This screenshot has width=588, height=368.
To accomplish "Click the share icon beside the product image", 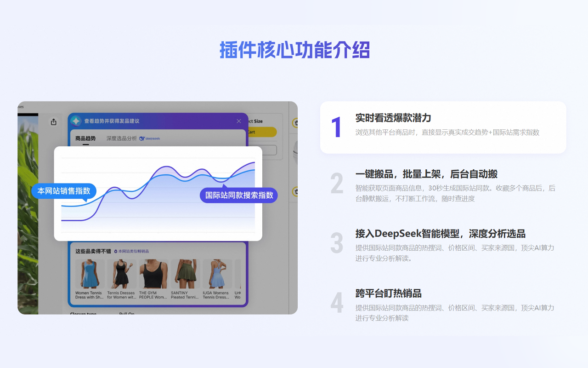I will pos(54,121).
